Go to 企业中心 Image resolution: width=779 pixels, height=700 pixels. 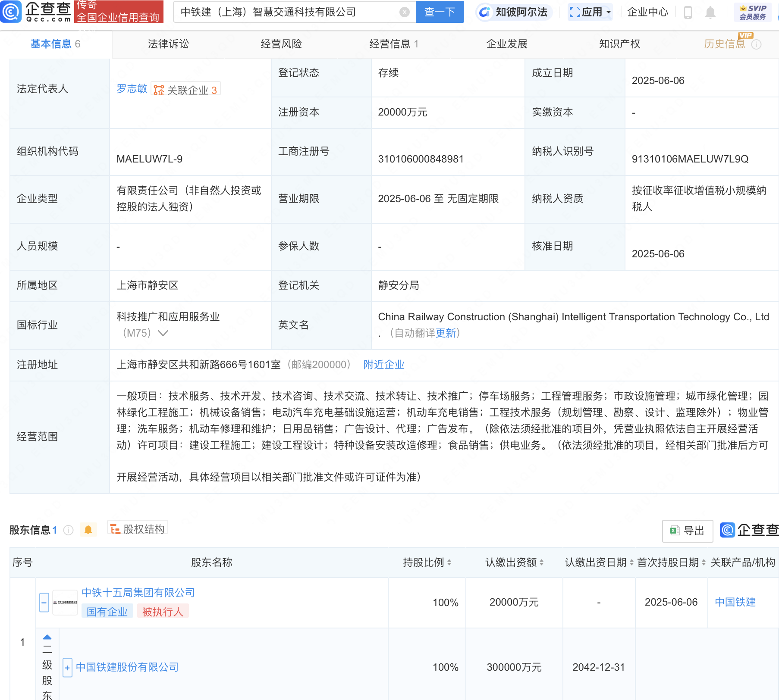tap(647, 12)
